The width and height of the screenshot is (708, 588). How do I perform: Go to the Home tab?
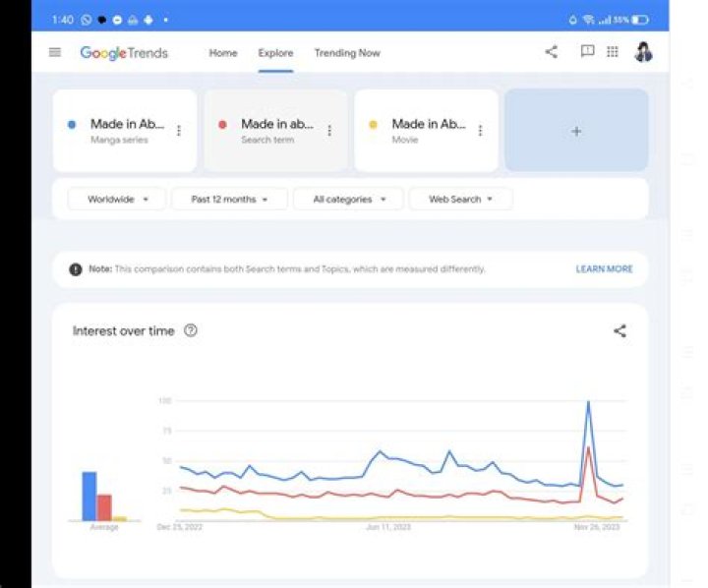coord(223,53)
